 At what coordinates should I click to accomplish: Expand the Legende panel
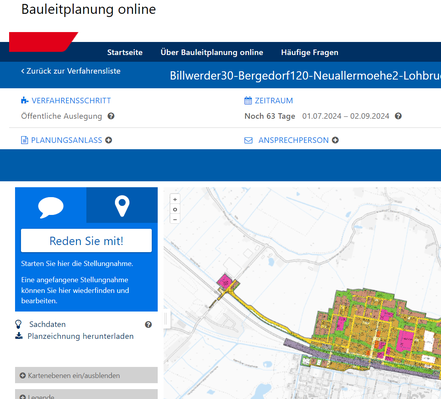pyautogui.click(x=86, y=395)
